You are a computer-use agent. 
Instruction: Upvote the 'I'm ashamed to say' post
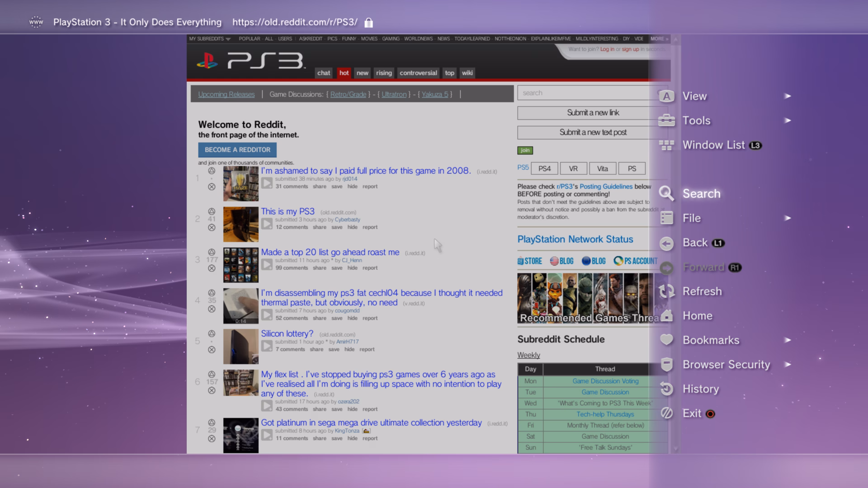click(212, 170)
